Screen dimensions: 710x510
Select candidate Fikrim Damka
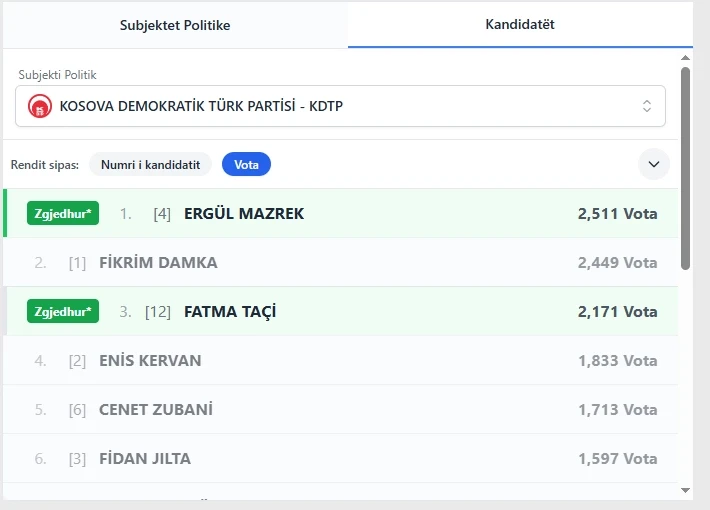click(x=158, y=263)
